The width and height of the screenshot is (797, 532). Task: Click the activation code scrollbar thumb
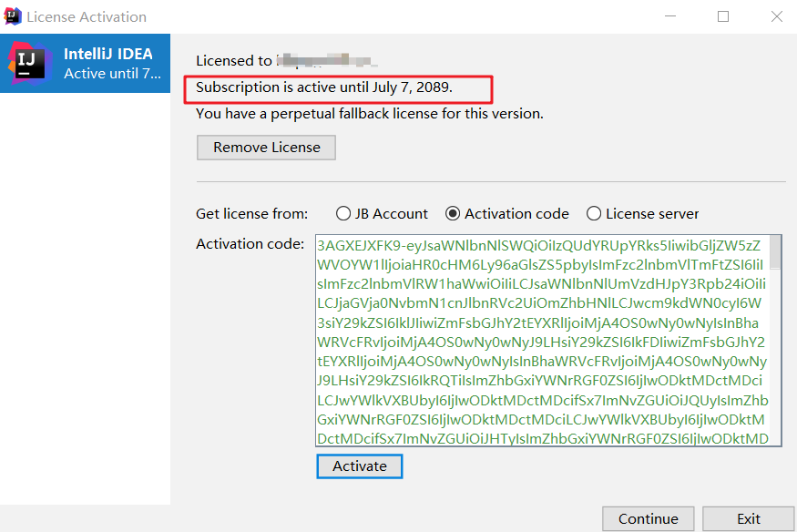[x=775, y=252]
